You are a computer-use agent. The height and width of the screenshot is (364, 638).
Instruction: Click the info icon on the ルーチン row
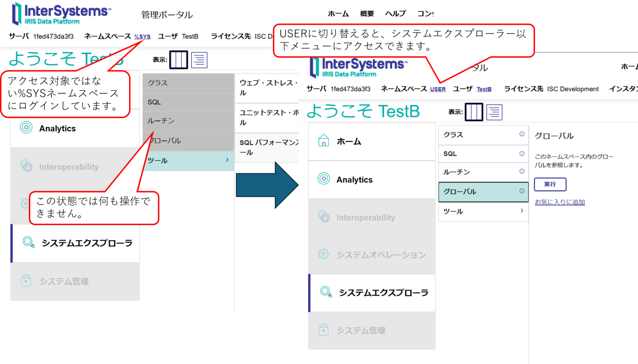click(x=522, y=171)
